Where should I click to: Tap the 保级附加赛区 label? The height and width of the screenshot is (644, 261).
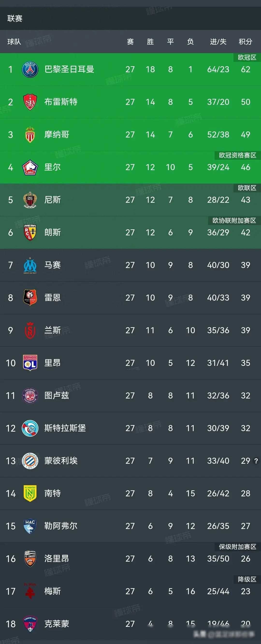(x=238, y=547)
